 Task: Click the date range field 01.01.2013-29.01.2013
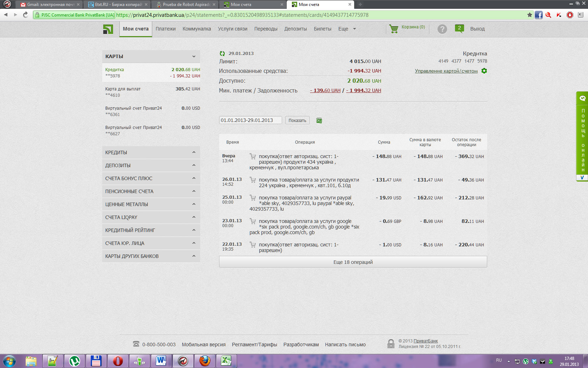251,120
